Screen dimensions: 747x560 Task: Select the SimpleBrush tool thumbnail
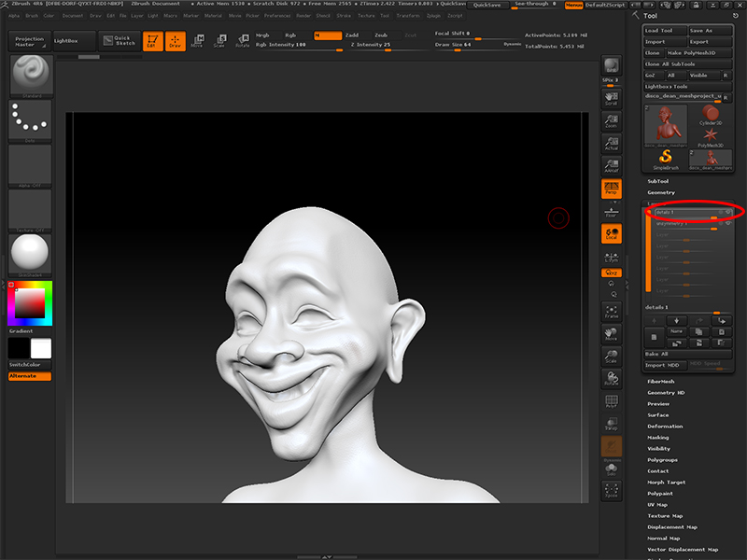pyautogui.click(x=666, y=160)
